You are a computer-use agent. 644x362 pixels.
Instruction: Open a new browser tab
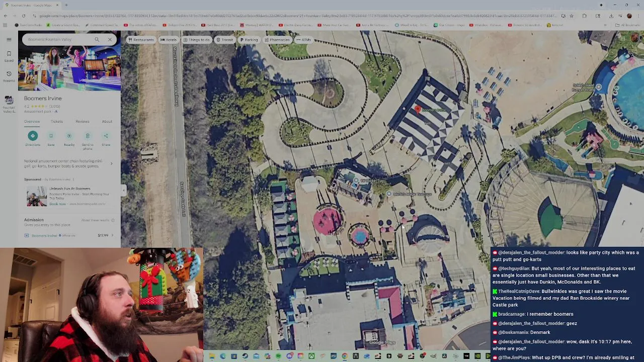pos(66,5)
